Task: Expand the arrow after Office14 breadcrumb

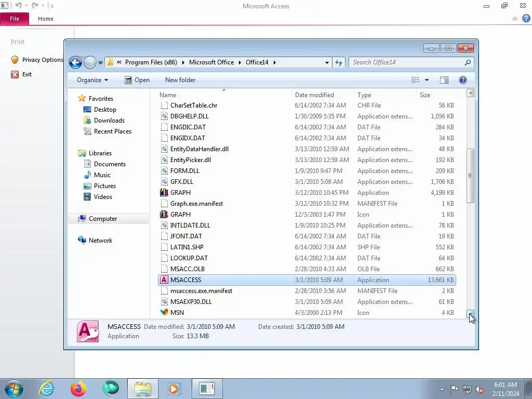Action: pos(274,62)
